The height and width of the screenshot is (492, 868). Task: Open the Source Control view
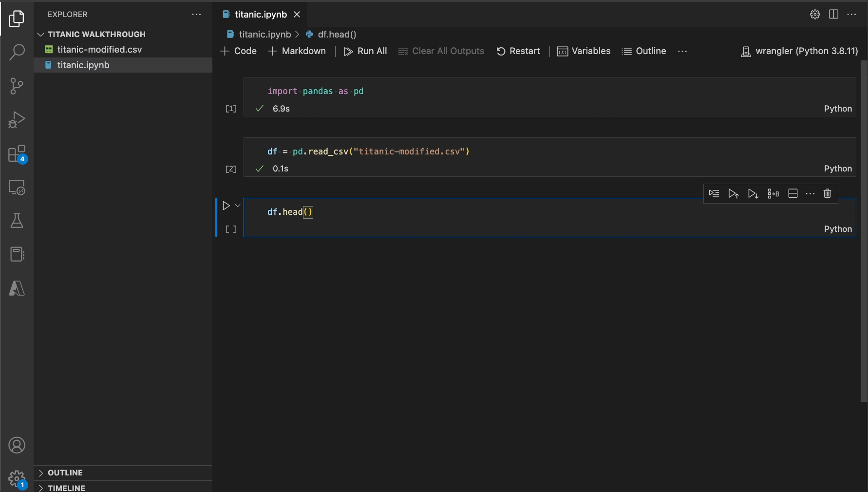click(x=17, y=86)
